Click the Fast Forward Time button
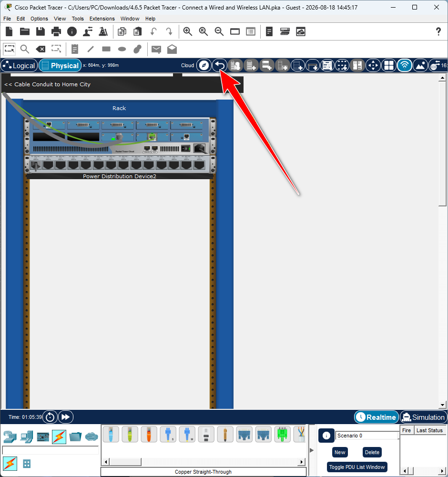 [x=66, y=417]
